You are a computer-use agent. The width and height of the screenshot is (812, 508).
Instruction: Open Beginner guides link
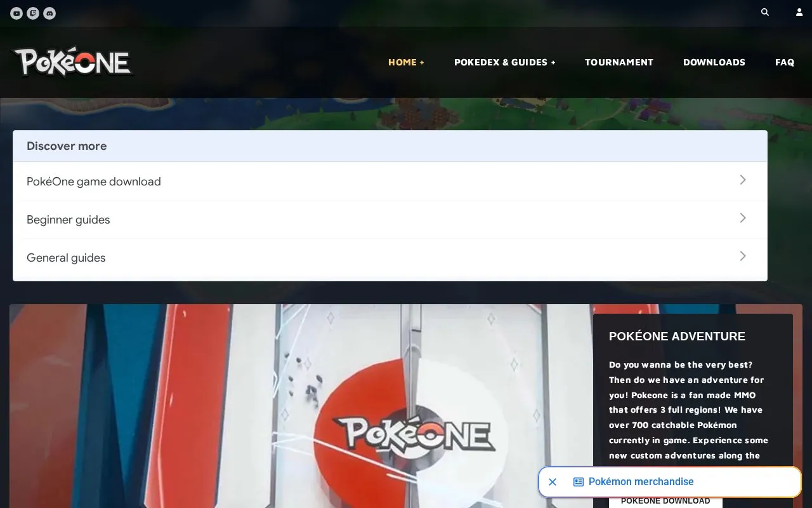pos(390,219)
